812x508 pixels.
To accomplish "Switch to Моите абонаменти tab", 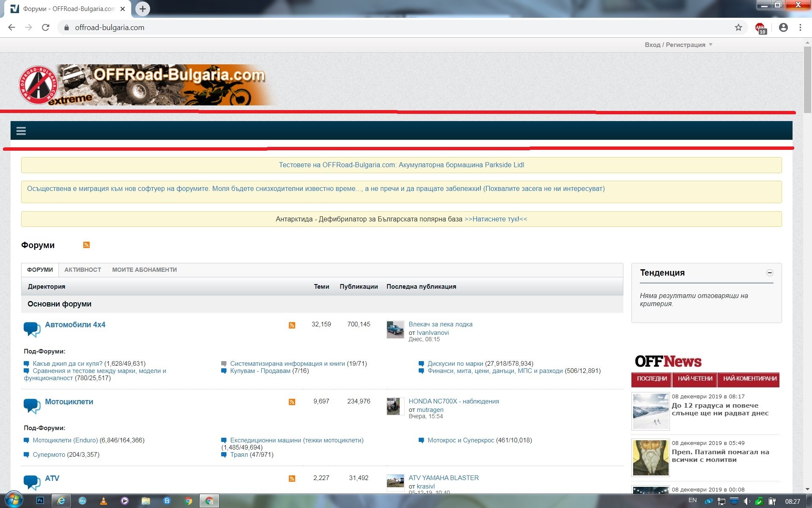I will click(144, 270).
